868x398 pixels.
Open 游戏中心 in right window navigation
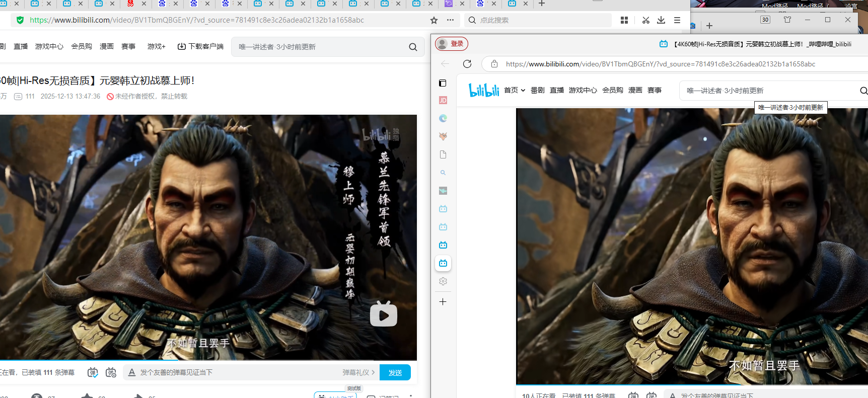[583, 90]
